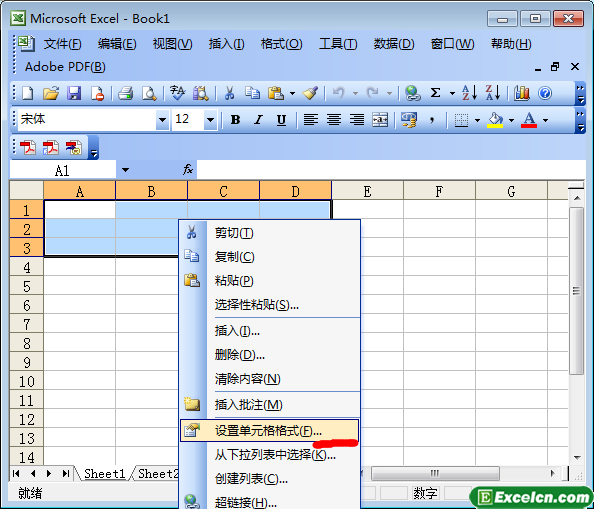Image resolution: width=594 pixels, height=509 pixels.
Task: Open the Chart Wizard icon
Action: pos(522,93)
